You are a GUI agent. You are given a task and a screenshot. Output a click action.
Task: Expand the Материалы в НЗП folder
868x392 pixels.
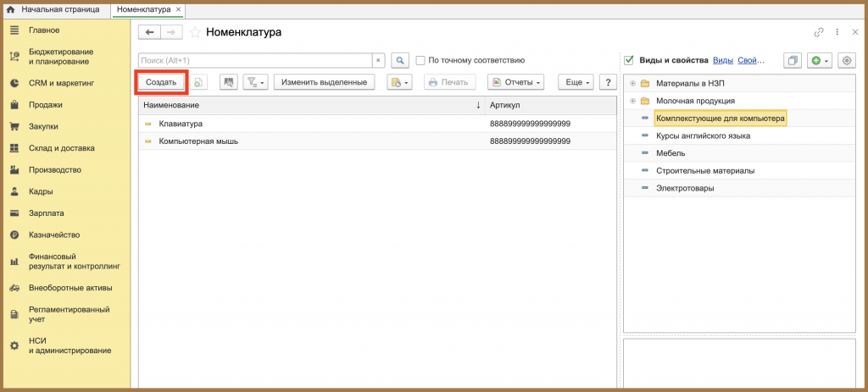(632, 84)
